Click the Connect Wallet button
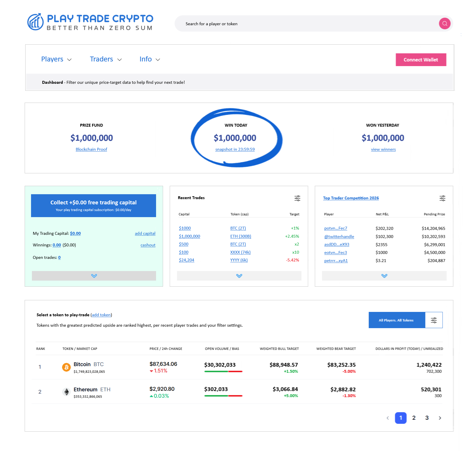 (x=421, y=60)
